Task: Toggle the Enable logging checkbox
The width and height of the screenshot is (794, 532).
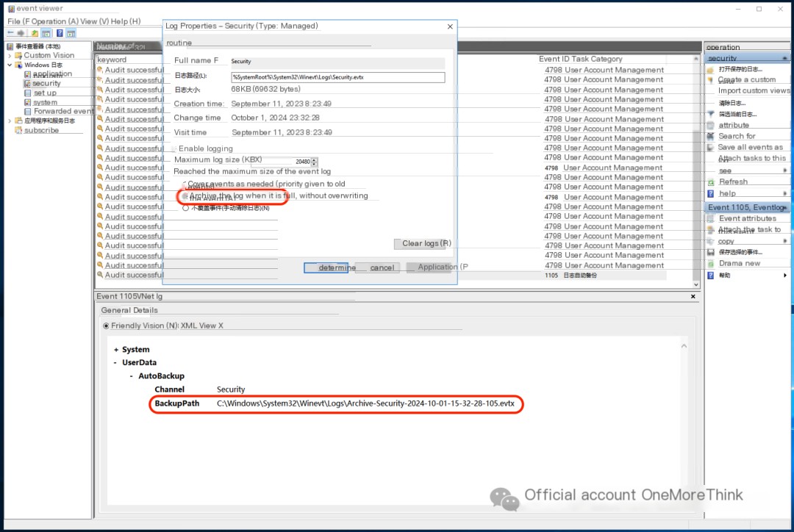Action: click(174, 148)
